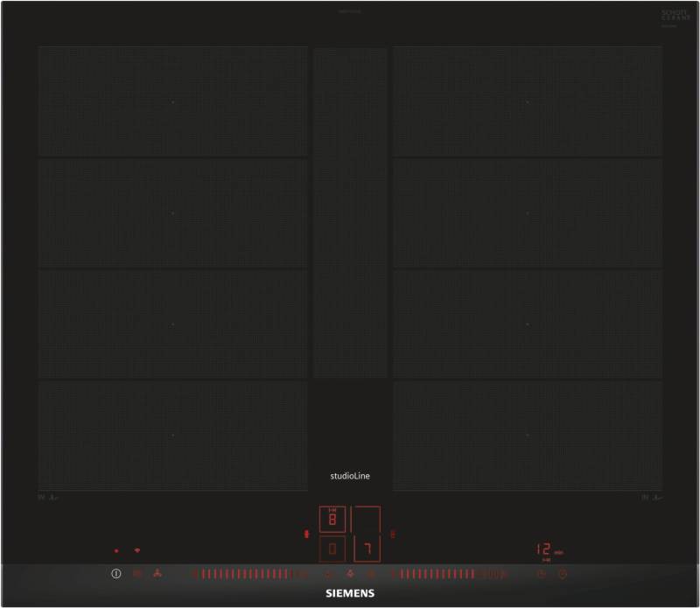Image resolution: width=700 pixels, height=608 pixels.
Task: Tap the extractor hood fan icon
Action: coord(157,573)
